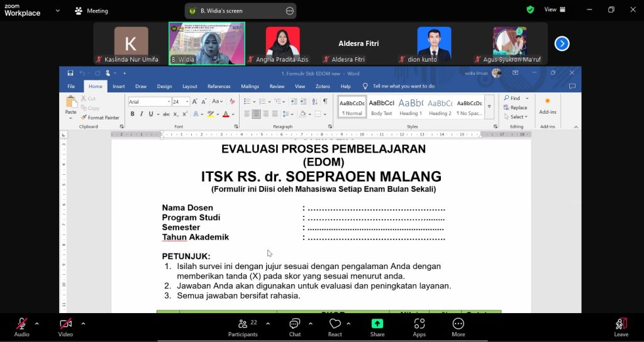Image resolution: width=644 pixels, height=342 pixels.
Task: Decrease font size with shrink font icon
Action: tap(204, 101)
